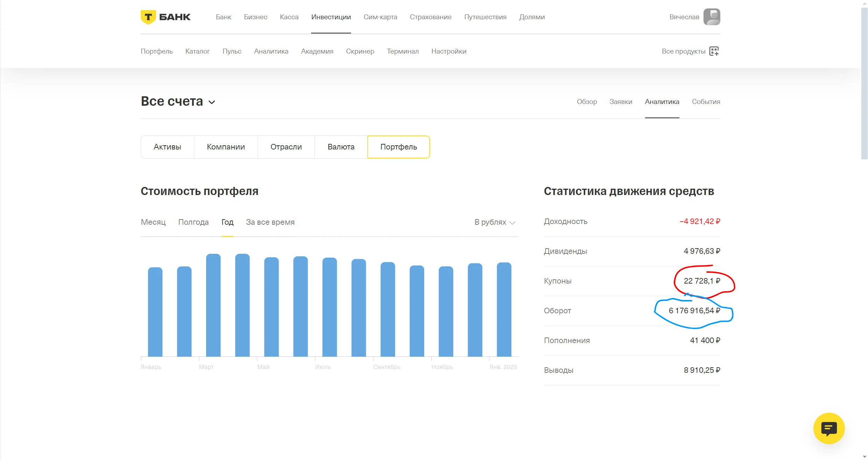
Task: Click the Оборот label
Action: coord(557,311)
